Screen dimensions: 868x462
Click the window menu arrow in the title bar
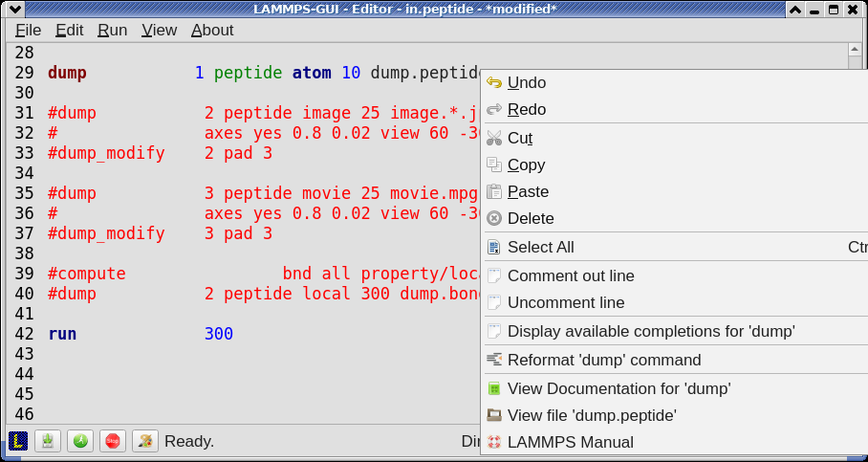click(x=15, y=10)
